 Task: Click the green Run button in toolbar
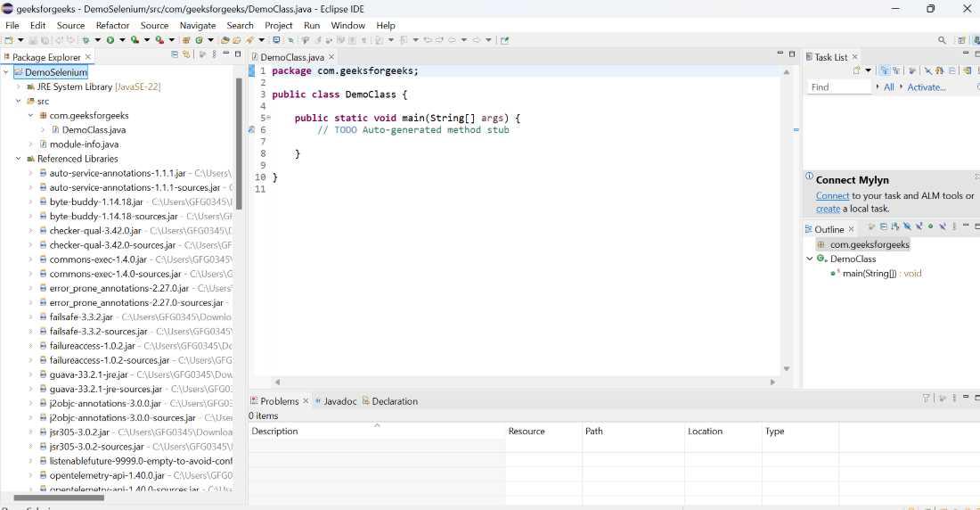[x=110, y=40]
